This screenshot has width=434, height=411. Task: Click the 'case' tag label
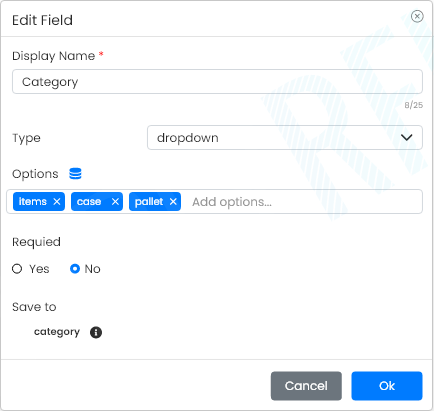89,201
